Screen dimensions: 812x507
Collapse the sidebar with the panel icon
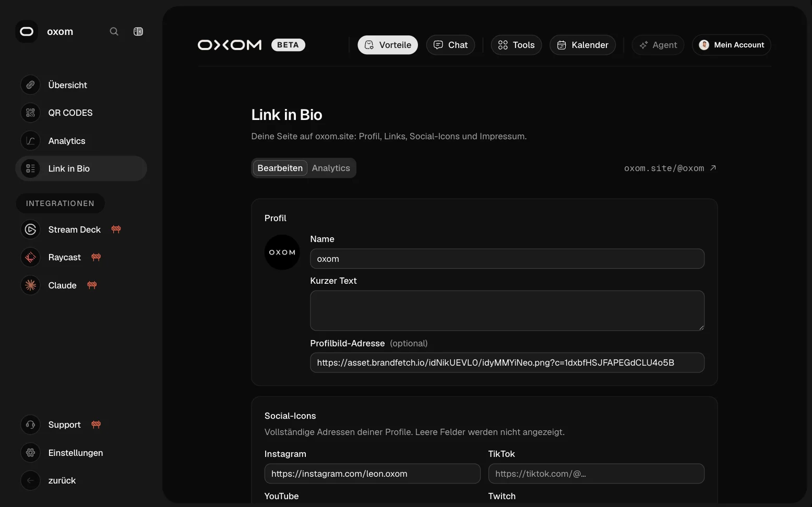pos(138,31)
